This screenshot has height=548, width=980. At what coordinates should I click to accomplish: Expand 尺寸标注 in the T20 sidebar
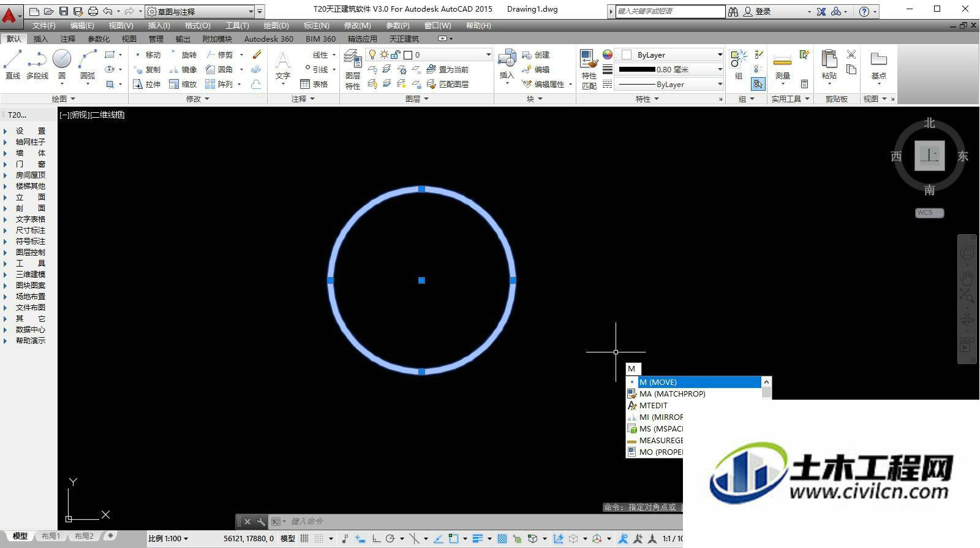30,230
